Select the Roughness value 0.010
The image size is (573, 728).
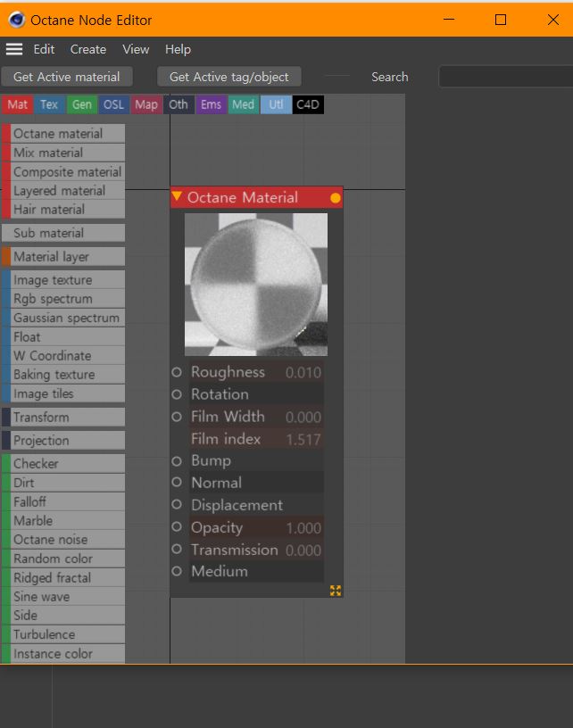point(303,372)
